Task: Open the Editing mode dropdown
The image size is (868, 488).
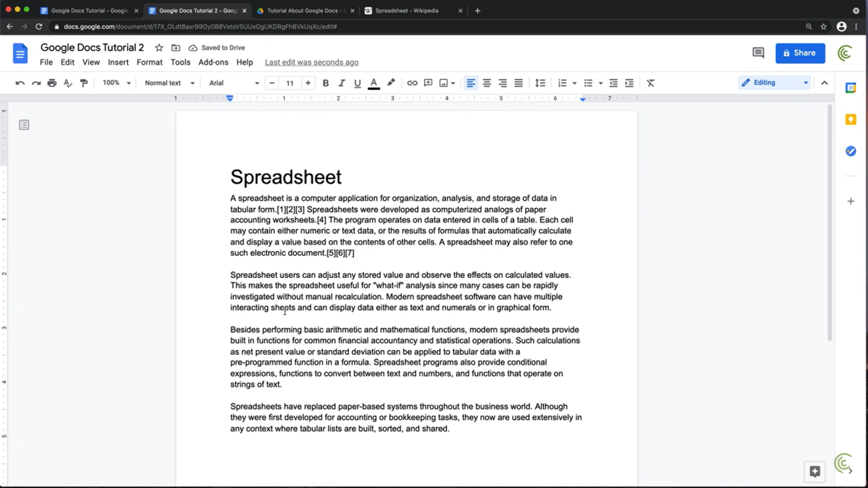Action: [x=774, y=81]
